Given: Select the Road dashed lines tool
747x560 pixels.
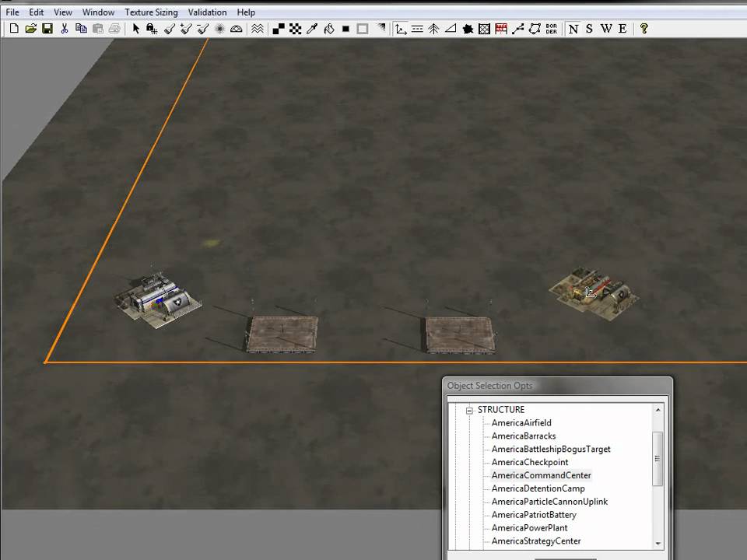Looking at the screenshot, I should click(417, 29).
